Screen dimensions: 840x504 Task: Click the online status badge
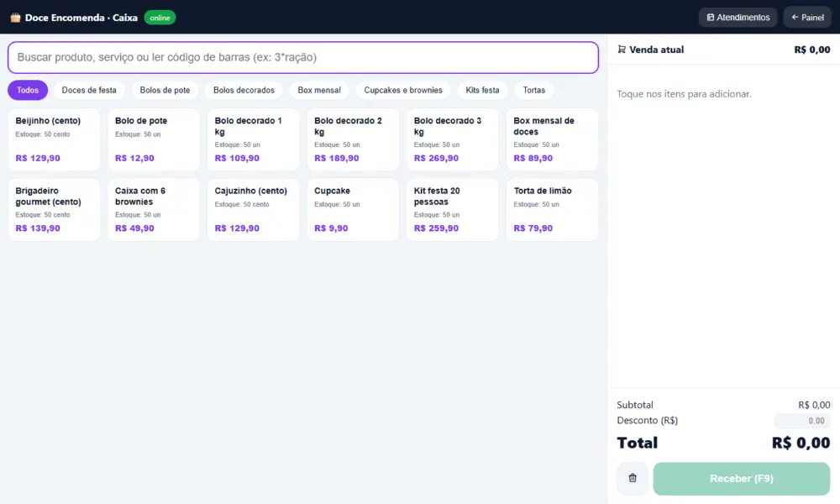click(160, 18)
